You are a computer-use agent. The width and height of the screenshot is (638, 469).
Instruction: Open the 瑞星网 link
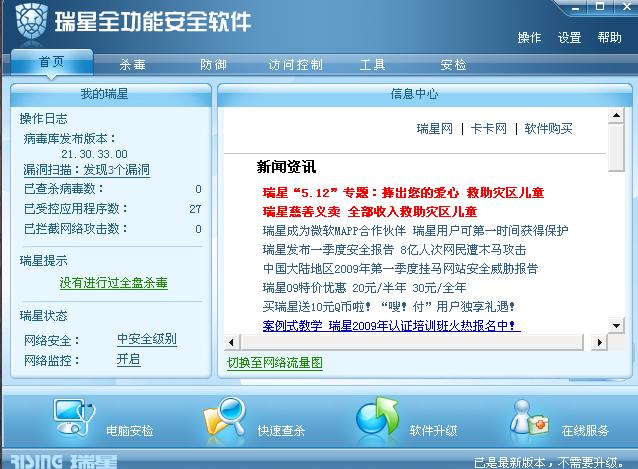[x=435, y=129]
